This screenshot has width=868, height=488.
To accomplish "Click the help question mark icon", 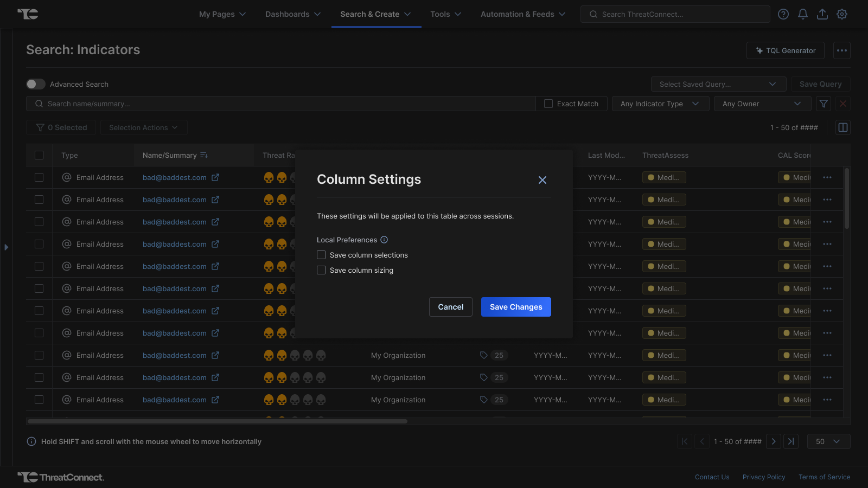I will coord(783,14).
